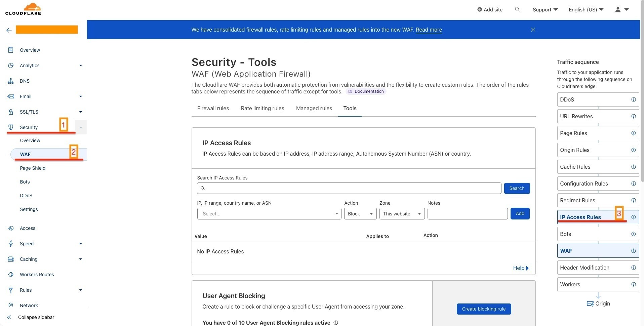
Task: Select the Tools tab
Action: tap(350, 108)
